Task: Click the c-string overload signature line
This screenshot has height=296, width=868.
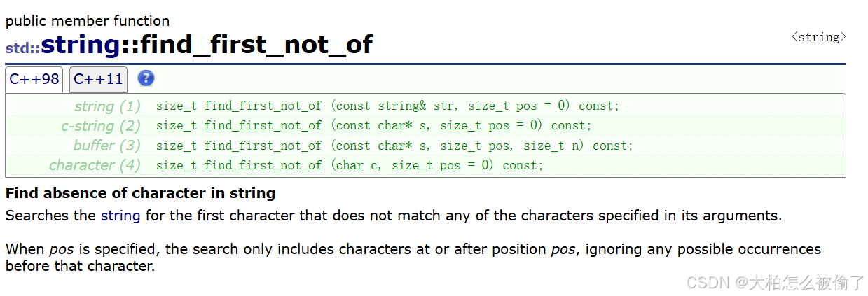Action: 374,126
